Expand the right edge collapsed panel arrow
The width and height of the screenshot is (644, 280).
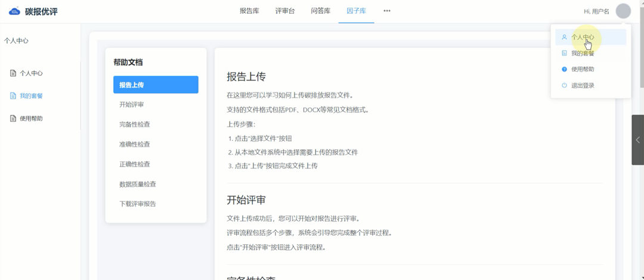tap(637, 140)
